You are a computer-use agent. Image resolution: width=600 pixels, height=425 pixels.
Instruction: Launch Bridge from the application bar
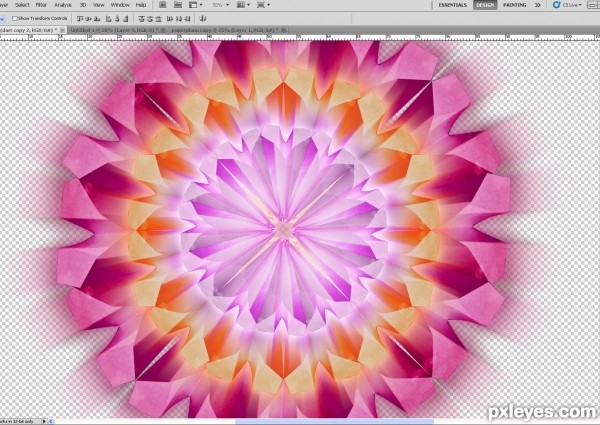click(x=162, y=5)
